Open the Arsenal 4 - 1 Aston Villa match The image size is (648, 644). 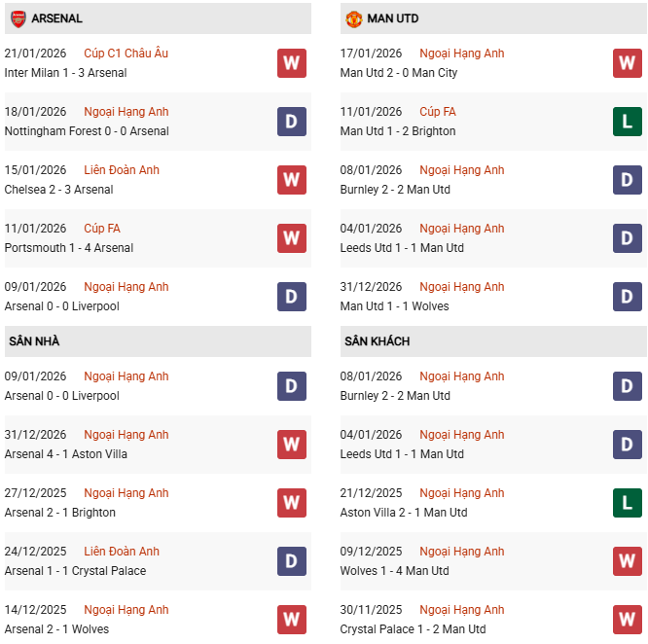point(66,454)
